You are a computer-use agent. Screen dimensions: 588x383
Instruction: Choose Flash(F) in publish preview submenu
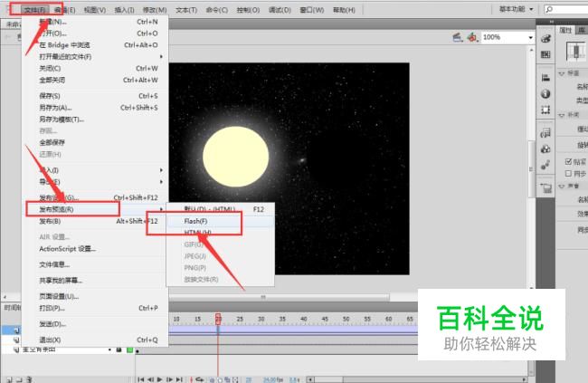coord(220,221)
